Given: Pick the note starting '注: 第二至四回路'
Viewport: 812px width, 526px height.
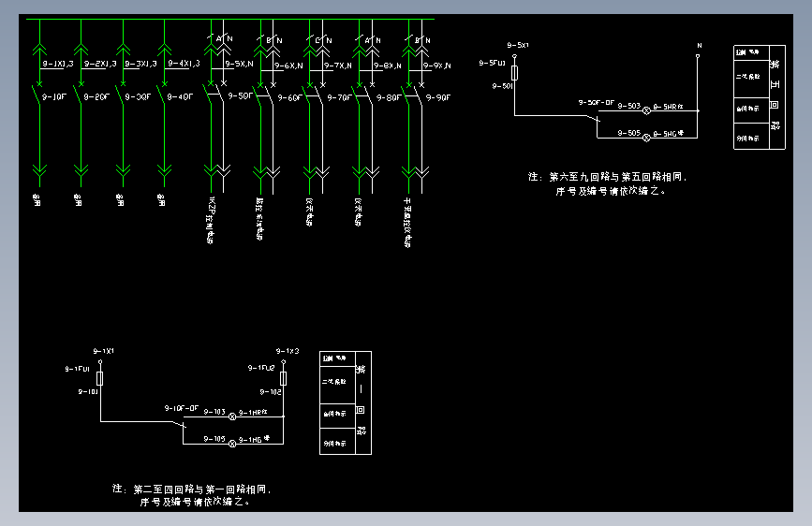Looking at the screenshot, I should [x=192, y=495].
